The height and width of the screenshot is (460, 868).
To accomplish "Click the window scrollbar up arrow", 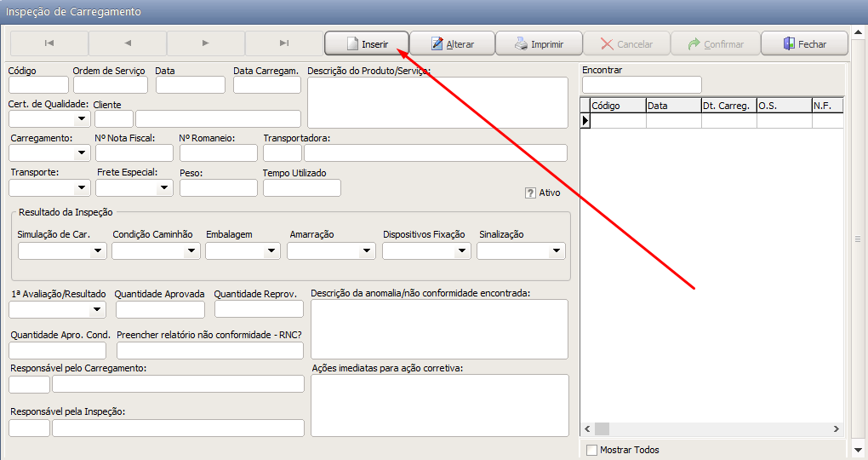I will point(858,32).
